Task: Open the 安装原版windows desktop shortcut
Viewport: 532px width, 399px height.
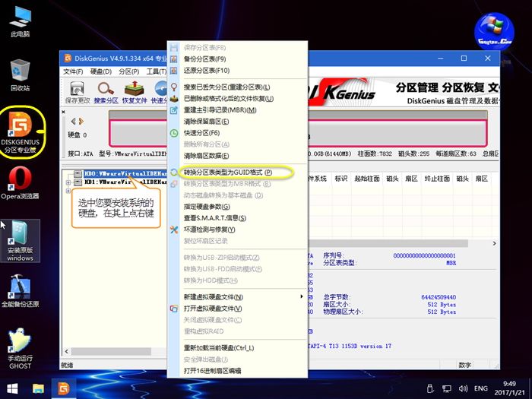Action: 20,241
